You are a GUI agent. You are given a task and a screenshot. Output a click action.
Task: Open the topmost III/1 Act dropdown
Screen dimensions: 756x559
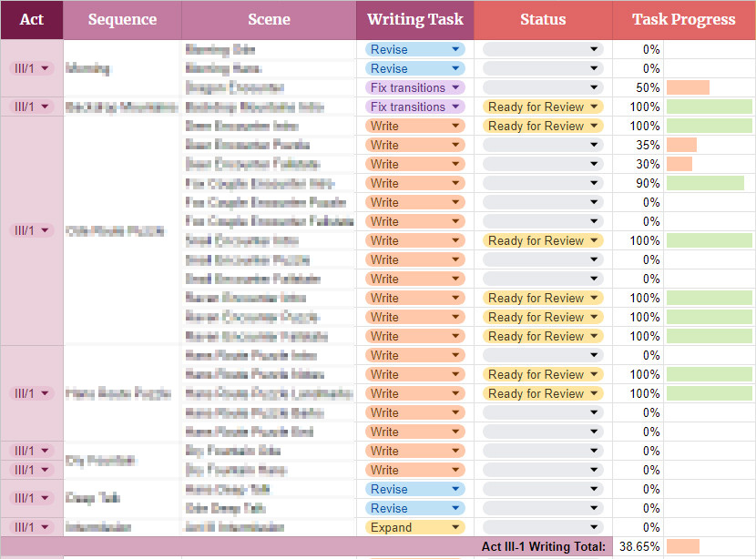tap(32, 68)
